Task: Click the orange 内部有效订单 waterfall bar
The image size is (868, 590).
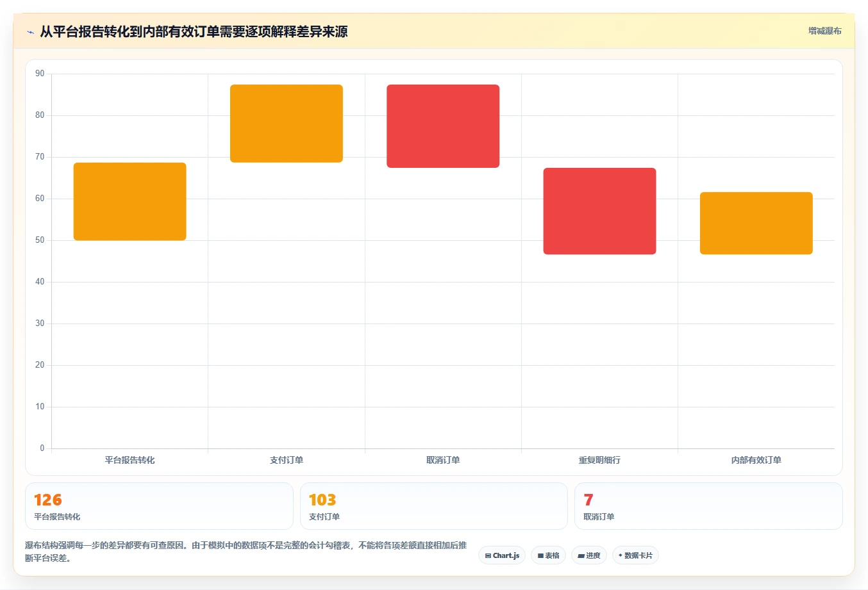Action: click(756, 223)
